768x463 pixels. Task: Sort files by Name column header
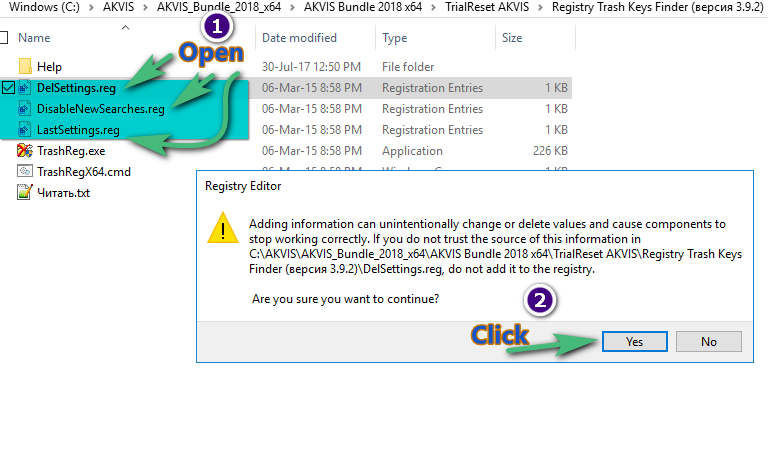coord(34,38)
